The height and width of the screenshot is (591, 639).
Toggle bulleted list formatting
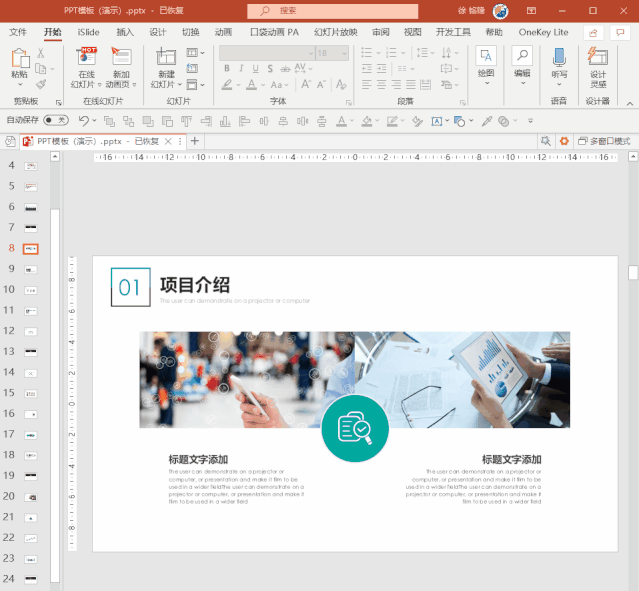click(x=367, y=53)
